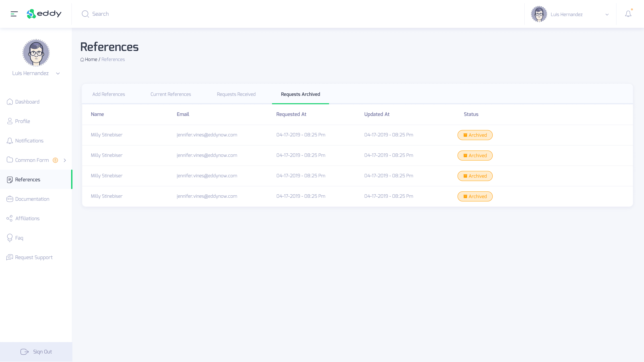This screenshot has width=644, height=362.
Task: Click the Sign Out button
Action: tap(36, 352)
